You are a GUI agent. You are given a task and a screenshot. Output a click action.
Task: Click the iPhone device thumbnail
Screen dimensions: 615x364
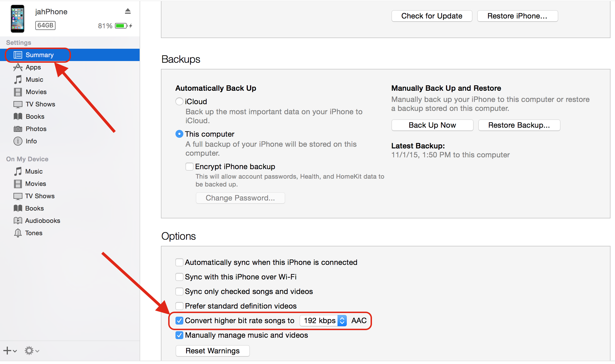pos(17,19)
